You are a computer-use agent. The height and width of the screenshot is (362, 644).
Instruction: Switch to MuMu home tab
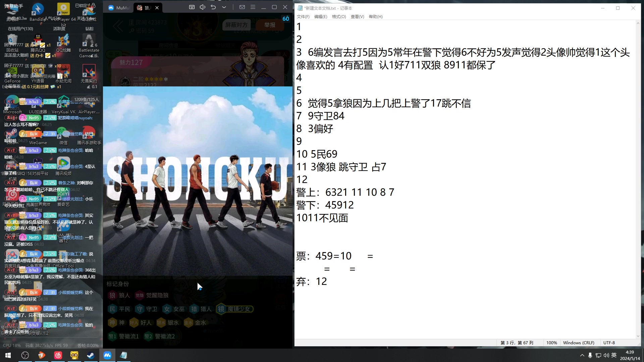pyautogui.click(x=119, y=8)
